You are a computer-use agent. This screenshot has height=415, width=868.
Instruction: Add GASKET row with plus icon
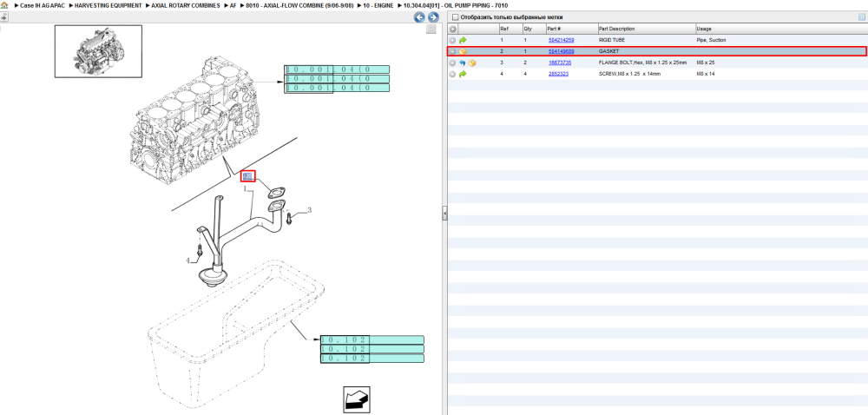(x=453, y=51)
